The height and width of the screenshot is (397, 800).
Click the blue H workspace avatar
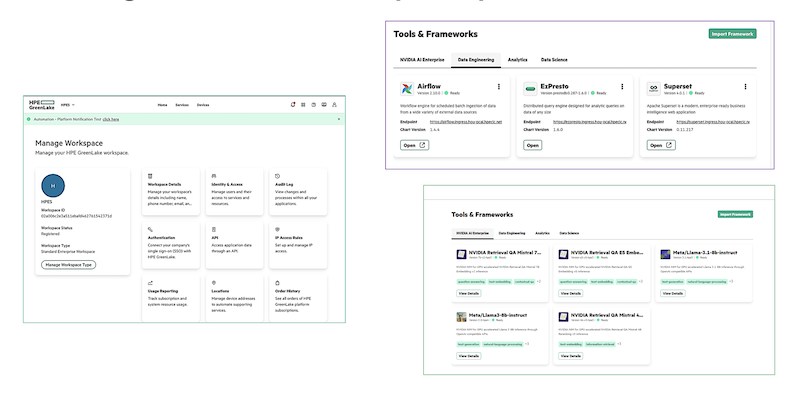(53, 186)
